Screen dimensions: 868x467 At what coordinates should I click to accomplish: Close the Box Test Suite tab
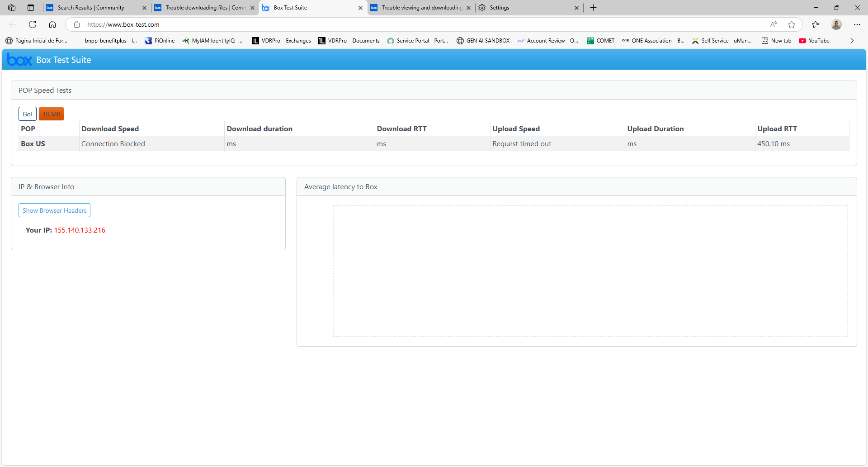point(360,8)
